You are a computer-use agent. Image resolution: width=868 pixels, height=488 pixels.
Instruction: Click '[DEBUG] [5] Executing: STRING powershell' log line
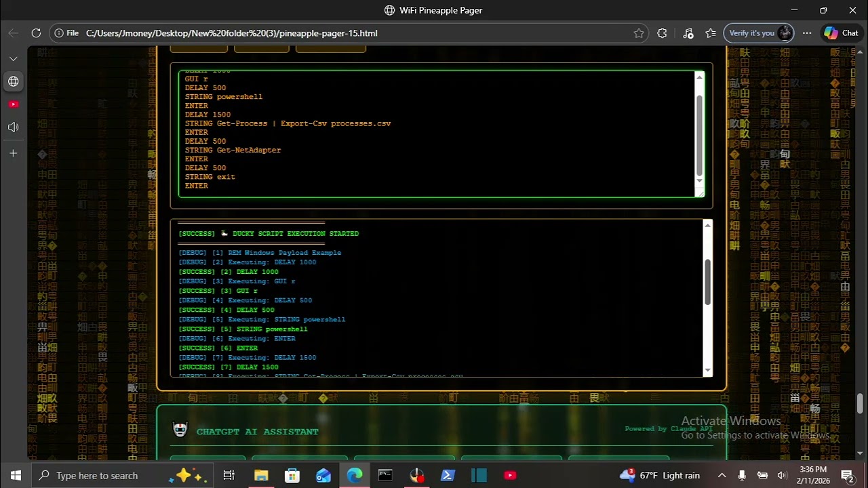262,319
